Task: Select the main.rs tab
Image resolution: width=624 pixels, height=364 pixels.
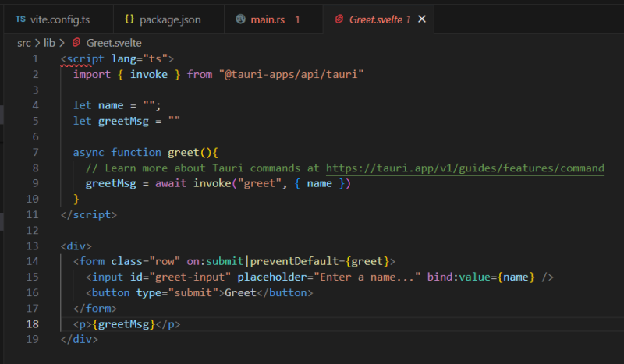Action: 269,19
